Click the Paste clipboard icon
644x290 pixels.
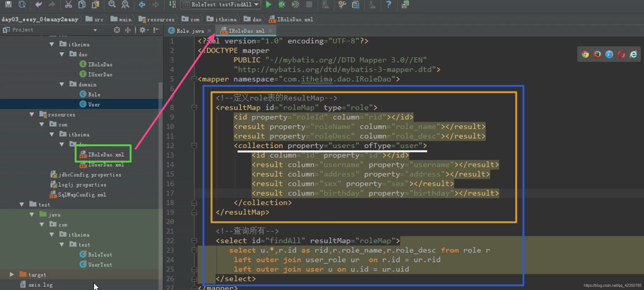[95, 4]
